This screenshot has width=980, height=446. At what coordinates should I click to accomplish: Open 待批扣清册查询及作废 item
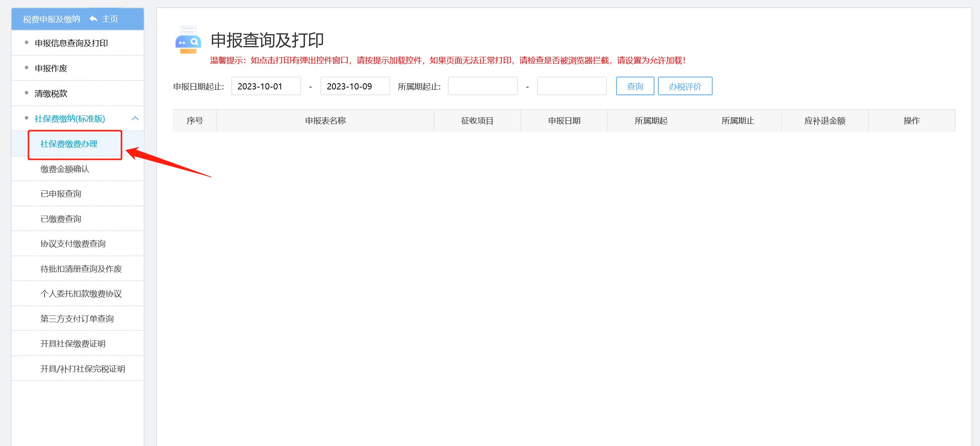pyautogui.click(x=81, y=269)
